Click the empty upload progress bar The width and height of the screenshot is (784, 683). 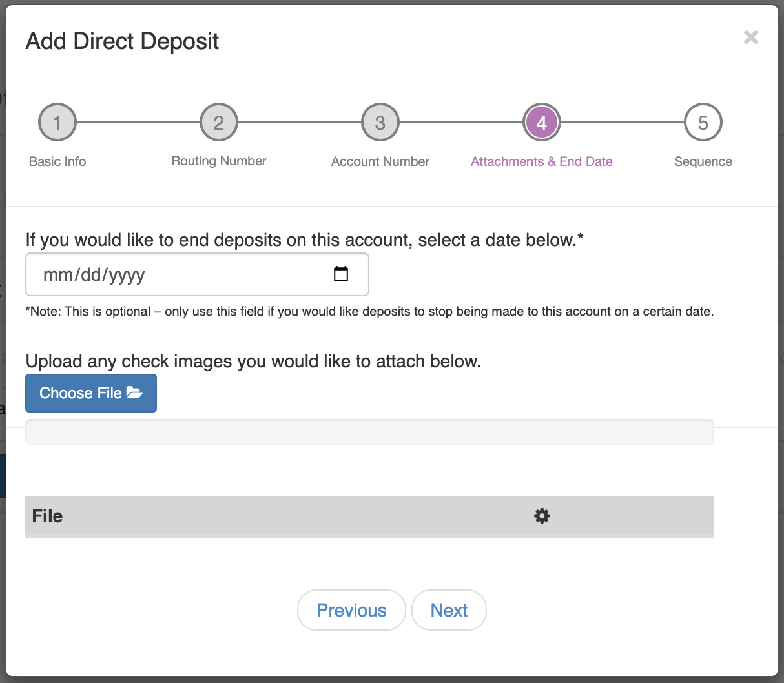pyautogui.click(x=369, y=431)
